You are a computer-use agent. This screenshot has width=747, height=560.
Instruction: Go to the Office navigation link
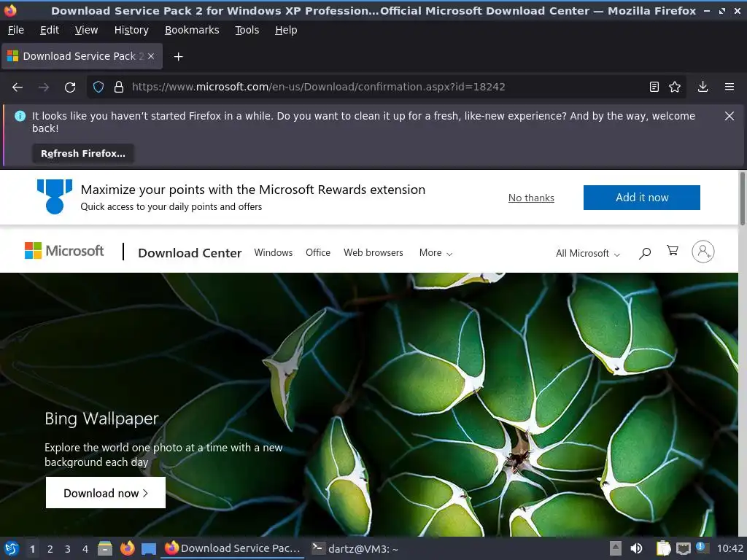(318, 252)
